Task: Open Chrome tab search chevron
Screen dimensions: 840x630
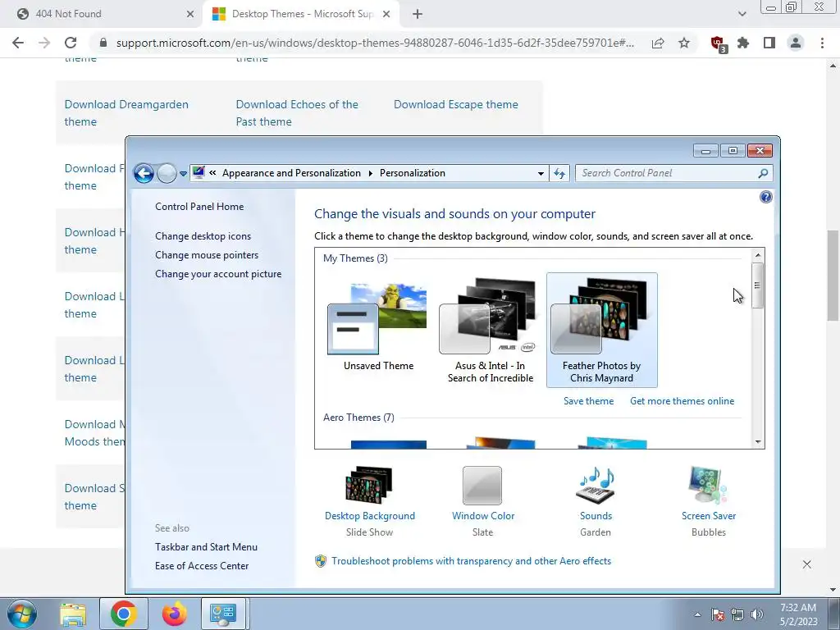Action: point(742,14)
